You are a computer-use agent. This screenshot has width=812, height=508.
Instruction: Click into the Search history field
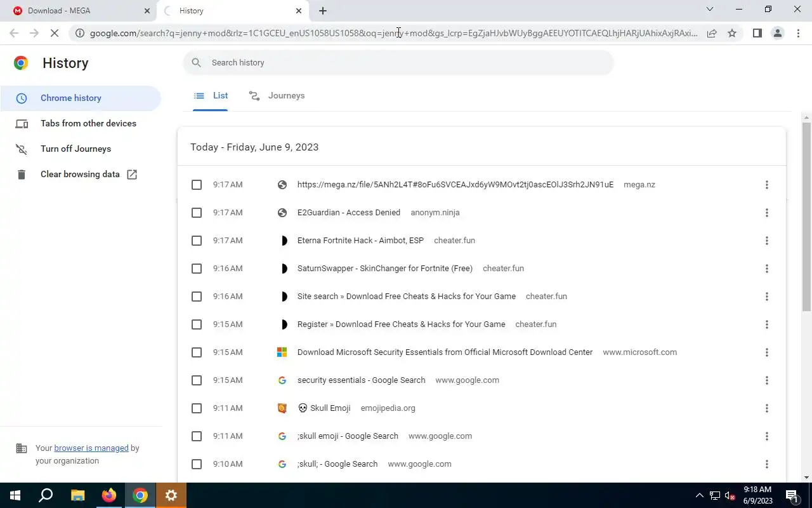pos(398,63)
